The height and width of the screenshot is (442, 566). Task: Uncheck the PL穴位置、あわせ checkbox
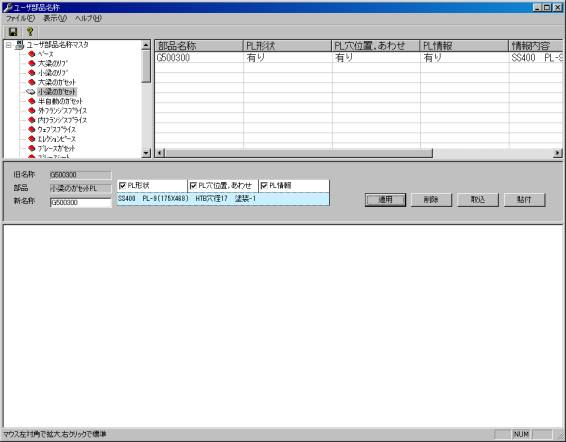193,186
